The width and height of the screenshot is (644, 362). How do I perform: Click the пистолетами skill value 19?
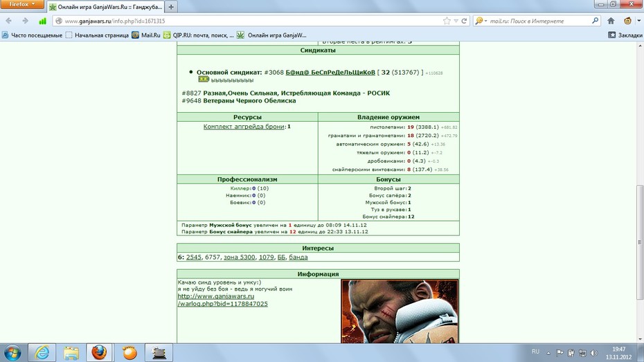coord(411,127)
